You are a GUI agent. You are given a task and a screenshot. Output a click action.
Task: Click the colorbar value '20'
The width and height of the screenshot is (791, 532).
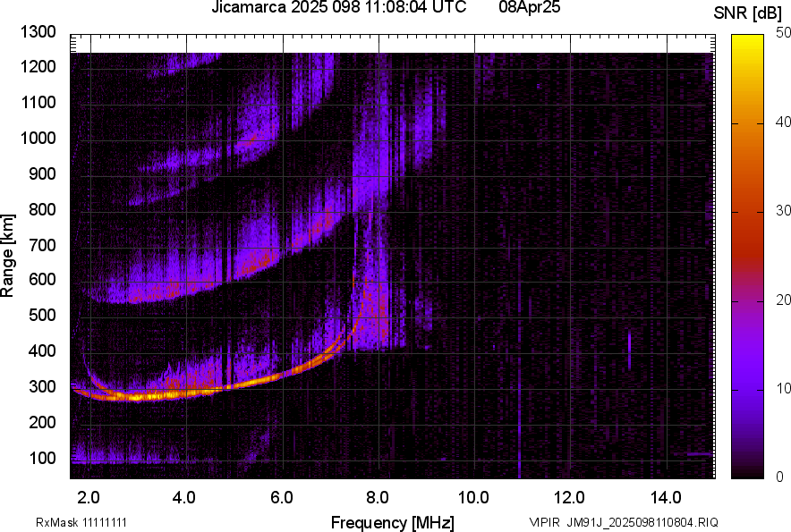783,300
